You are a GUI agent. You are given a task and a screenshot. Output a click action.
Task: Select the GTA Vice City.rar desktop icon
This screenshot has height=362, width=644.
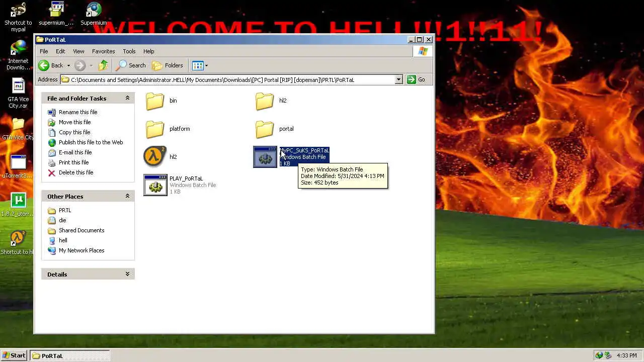pos(18,94)
